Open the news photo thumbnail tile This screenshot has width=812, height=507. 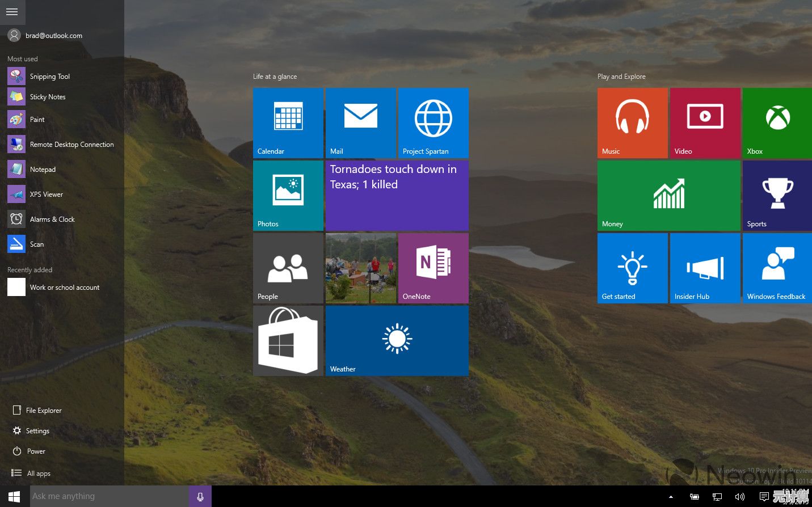pos(361,268)
